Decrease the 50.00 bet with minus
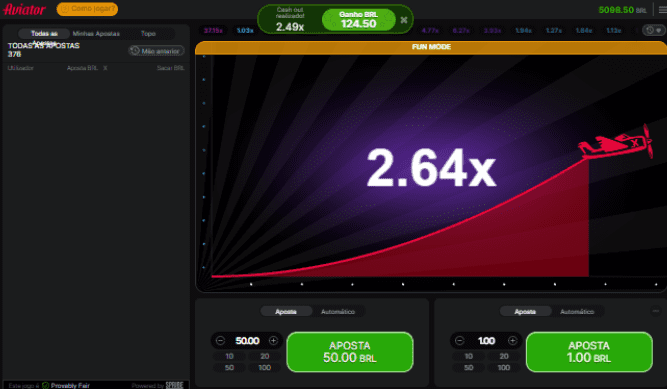667x389 pixels. point(220,340)
